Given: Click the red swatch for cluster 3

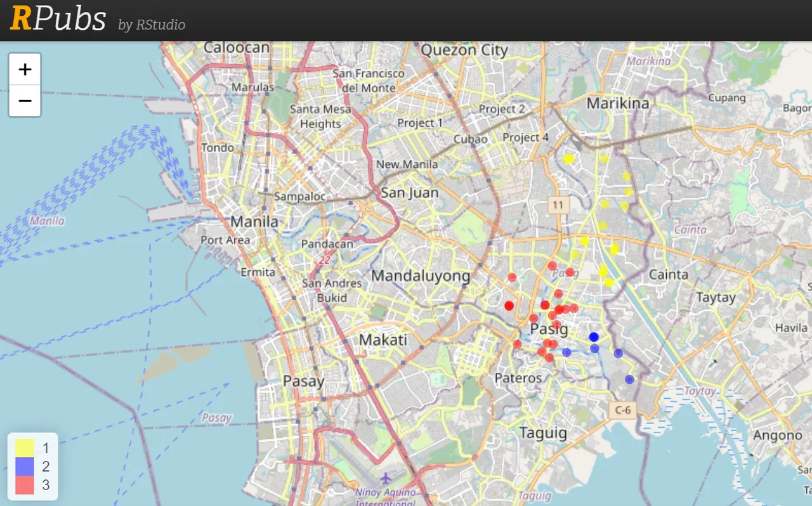Looking at the screenshot, I should click(26, 486).
